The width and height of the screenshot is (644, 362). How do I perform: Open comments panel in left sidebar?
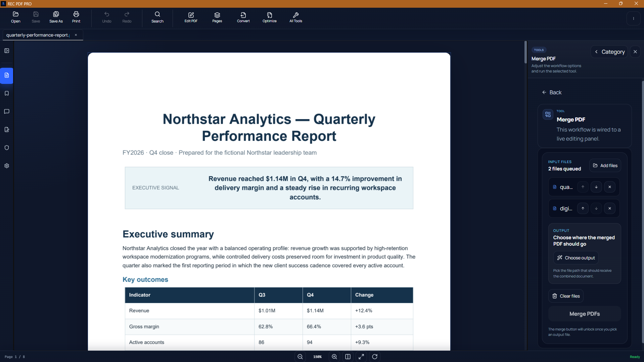7,111
